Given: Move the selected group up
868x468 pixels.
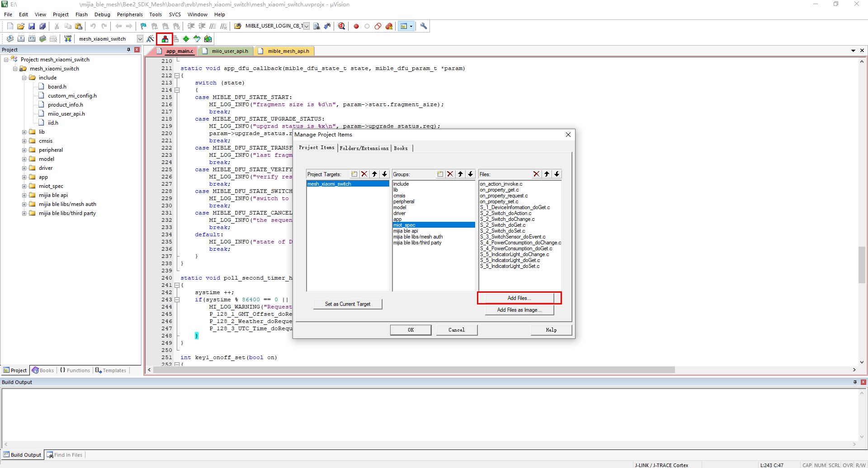Looking at the screenshot, I should pyautogui.click(x=460, y=174).
